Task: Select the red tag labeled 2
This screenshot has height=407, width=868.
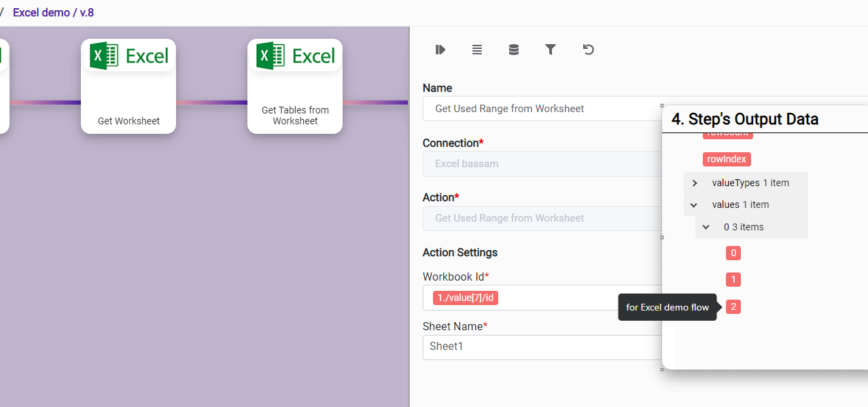Action: click(x=733, y=307)
